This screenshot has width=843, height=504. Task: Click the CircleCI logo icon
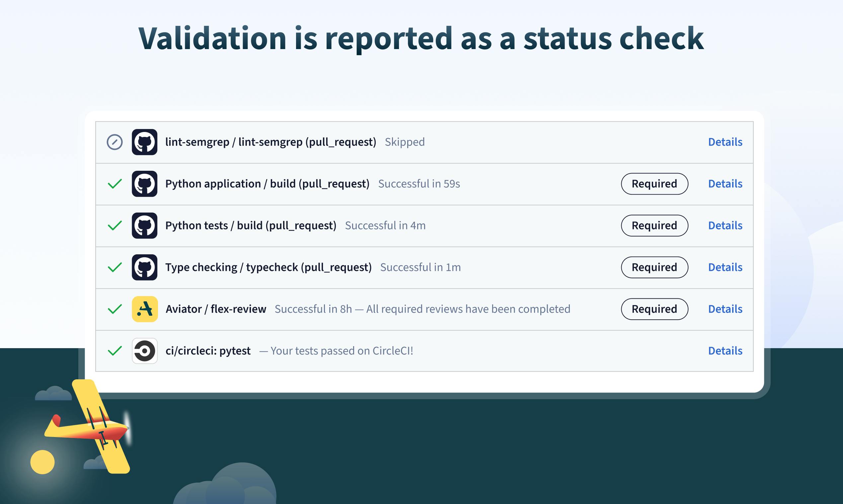(x=145, y=351)
